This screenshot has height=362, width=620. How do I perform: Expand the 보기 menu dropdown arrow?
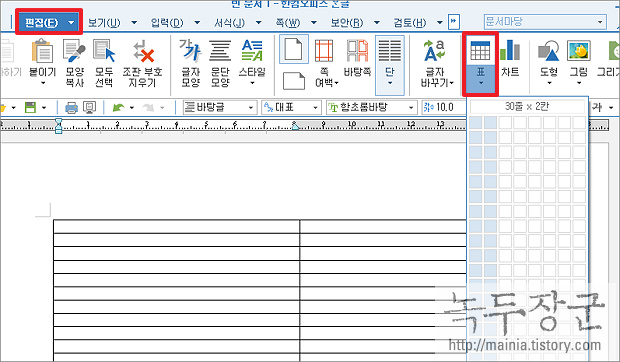coord(134,23)
